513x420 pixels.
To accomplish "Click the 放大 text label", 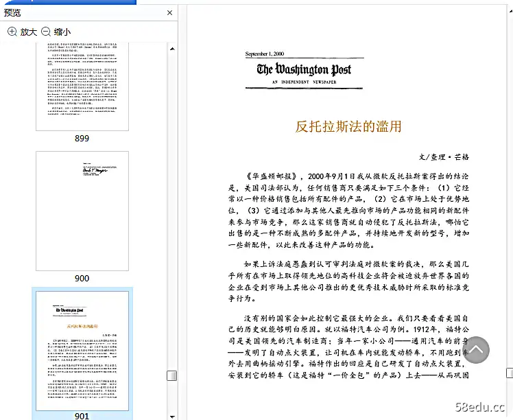I will click(x=29, y=32).
